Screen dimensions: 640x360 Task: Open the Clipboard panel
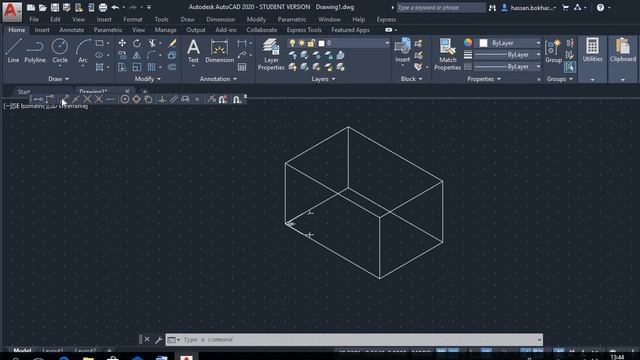tap(623, 50)
